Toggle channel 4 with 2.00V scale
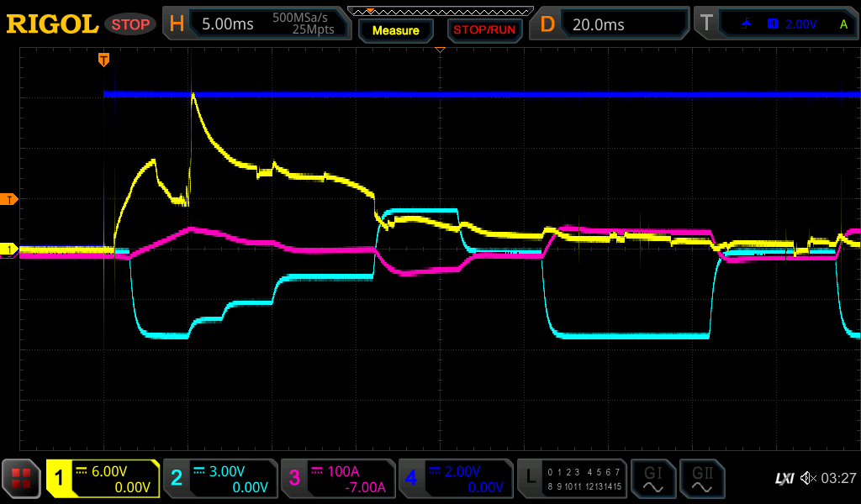This screenshot has width=861, height=504. (x=455, y=479)
